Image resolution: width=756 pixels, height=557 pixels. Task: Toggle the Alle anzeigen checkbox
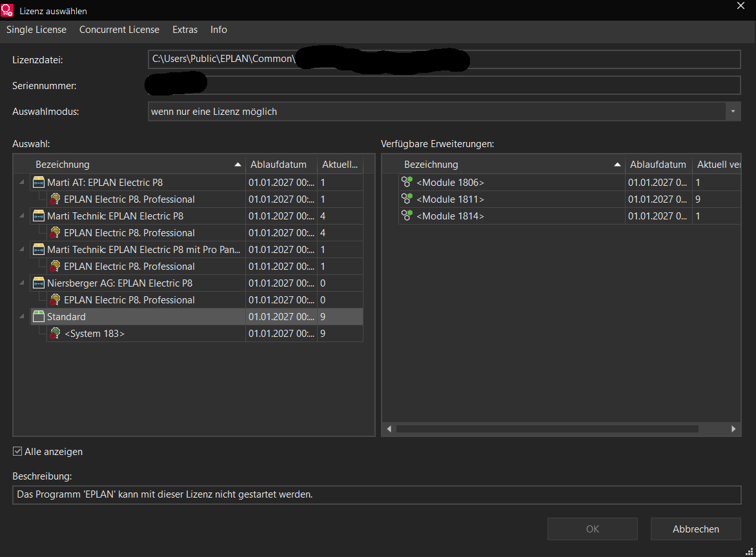click(x=17, y=451)
